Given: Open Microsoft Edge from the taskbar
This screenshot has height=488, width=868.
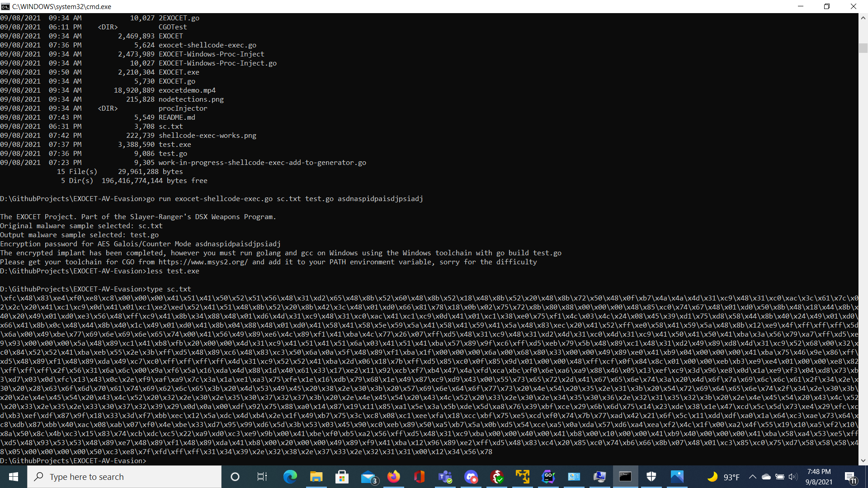Looking at the screenshot, I should pos(290,477).
